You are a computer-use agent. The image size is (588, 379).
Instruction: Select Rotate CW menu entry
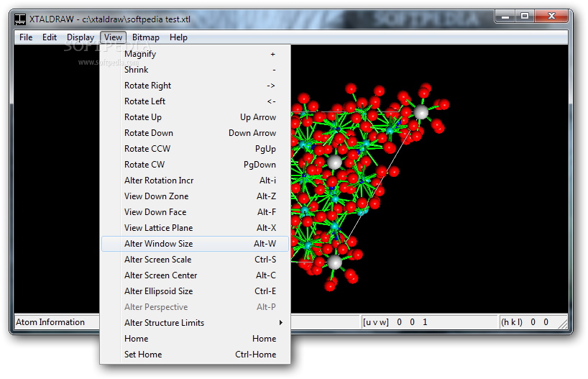click(195, 165)
